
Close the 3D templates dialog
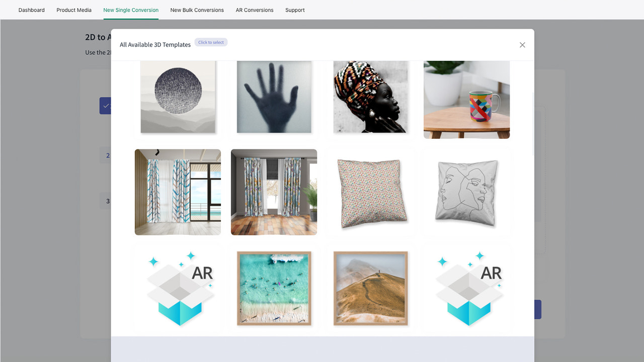pyautogui.click(x=522, y=45)
